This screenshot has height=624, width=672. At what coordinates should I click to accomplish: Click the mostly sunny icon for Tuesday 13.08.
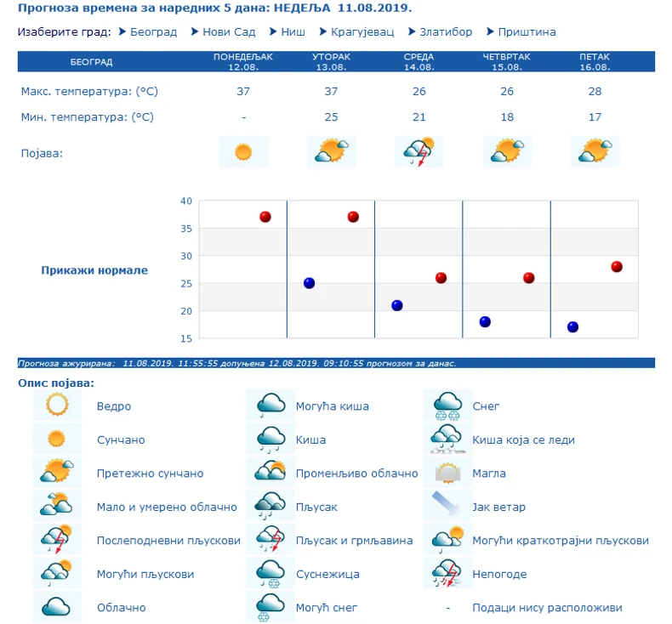[x=331, y=152]
